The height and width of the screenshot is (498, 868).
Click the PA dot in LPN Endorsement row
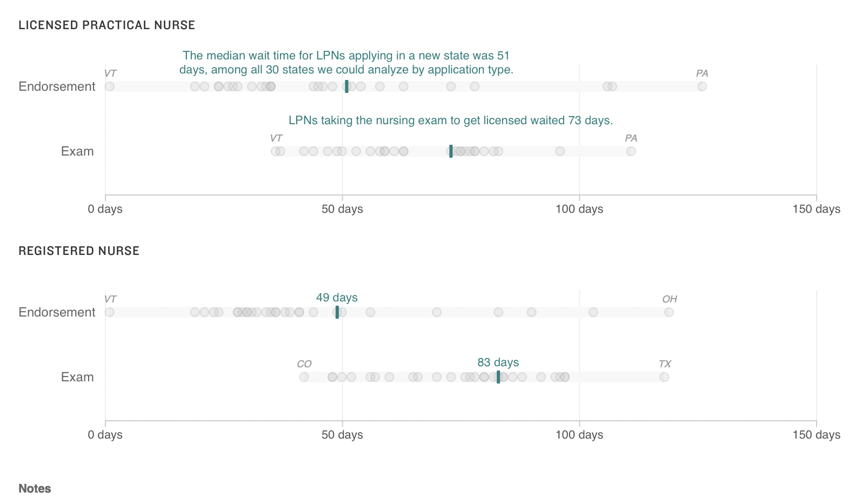pos(702,86)
